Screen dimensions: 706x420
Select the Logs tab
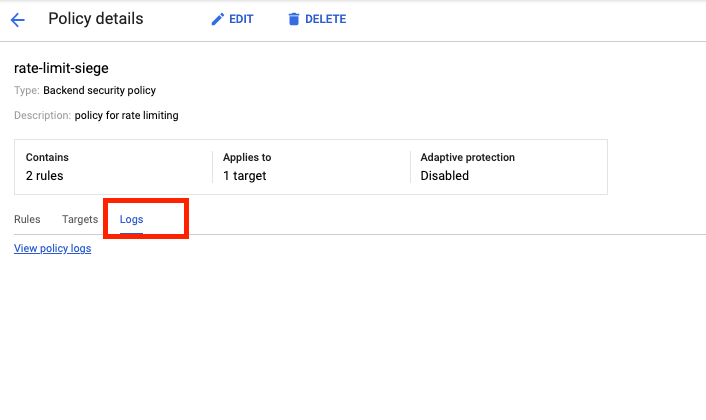coord(131,219)
